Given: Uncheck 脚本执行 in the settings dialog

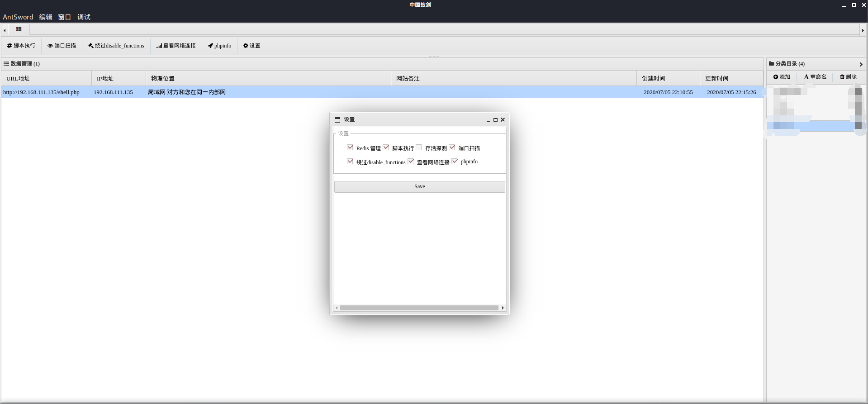Looking at the screenshot, I should (x=386, y=147).
